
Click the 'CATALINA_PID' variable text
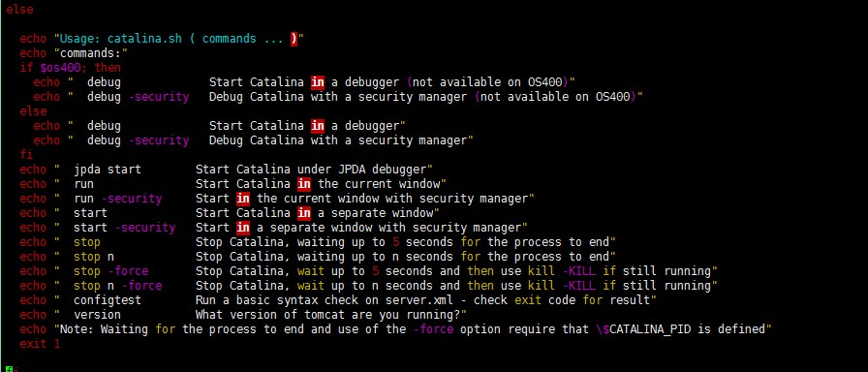coord(650,329)
